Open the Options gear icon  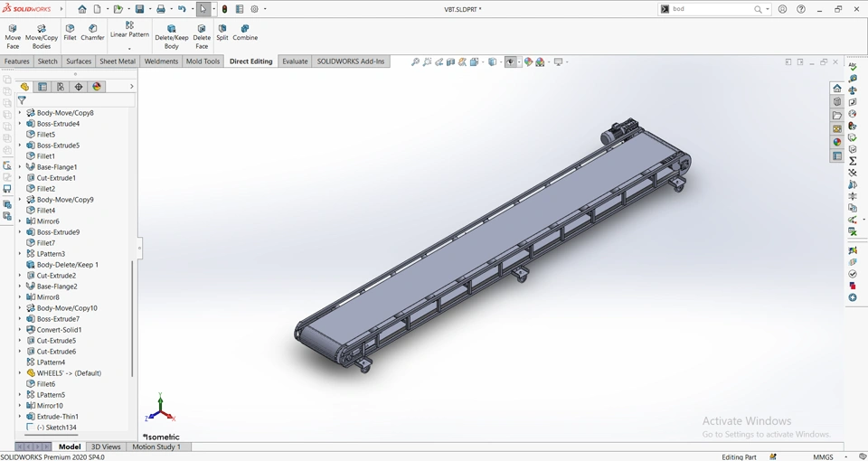[255, 9]
